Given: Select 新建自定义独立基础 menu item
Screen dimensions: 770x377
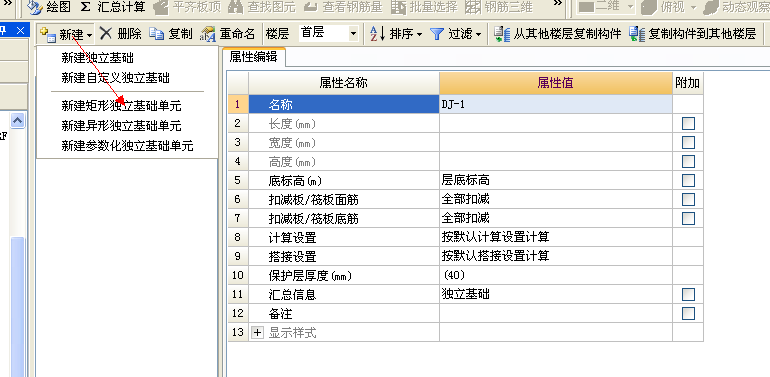Looking at the screenshot, I should point(115,78).
